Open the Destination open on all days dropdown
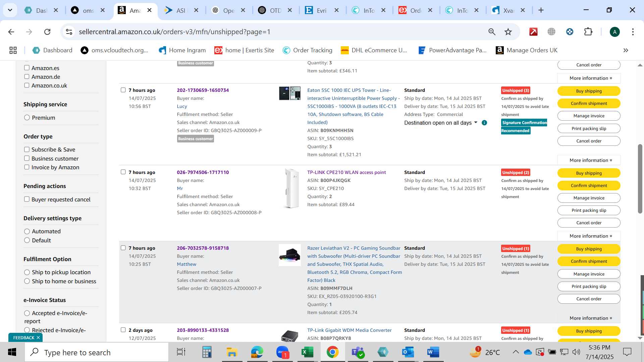 pyautogui.click(x=441, y=123)
